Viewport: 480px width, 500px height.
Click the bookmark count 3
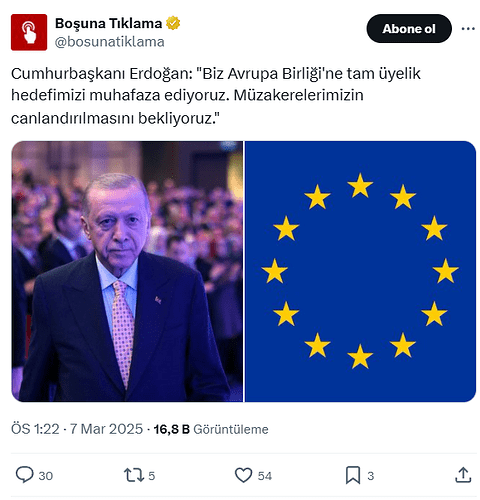370,476
